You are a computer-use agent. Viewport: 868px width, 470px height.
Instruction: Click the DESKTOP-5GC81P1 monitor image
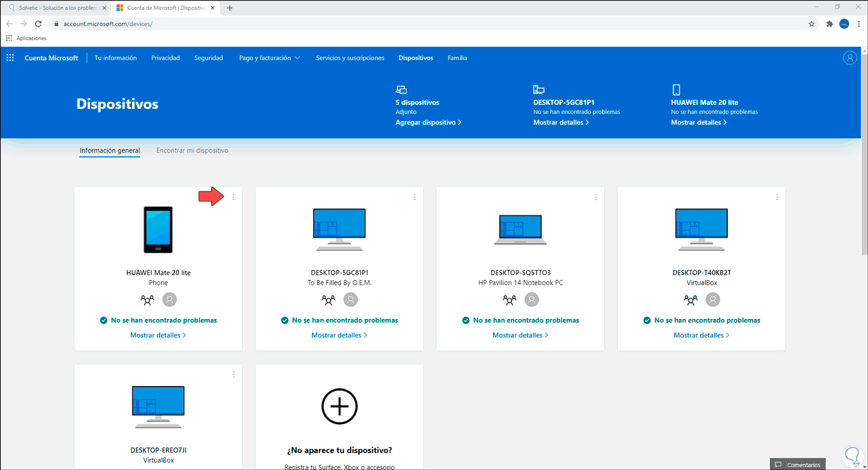click(339, 230)
